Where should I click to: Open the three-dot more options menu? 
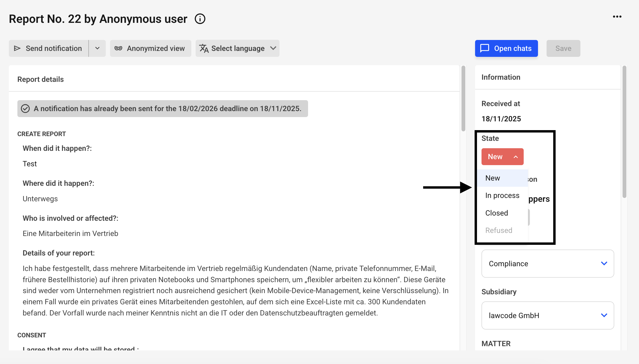[x=617, y=17]
